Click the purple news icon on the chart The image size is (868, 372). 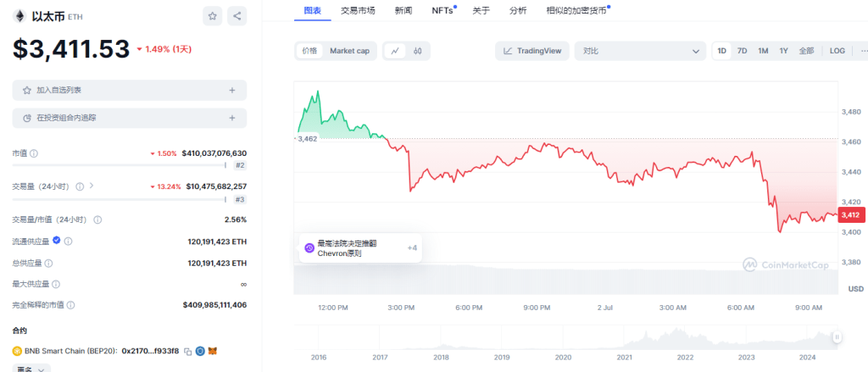pyautogui.click(x=309, y=248)
